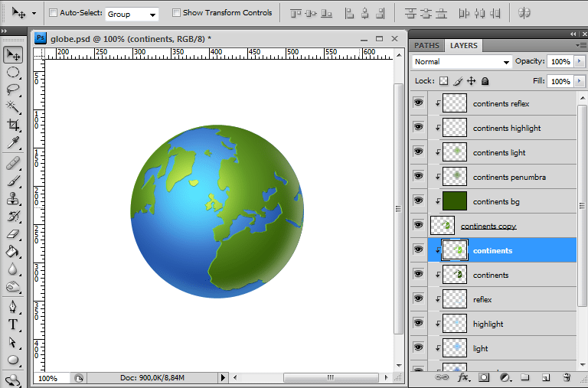This screenshot has height=388, width=588.
Task: Pick the Clone Stamp tool
Action: (13, 198)
